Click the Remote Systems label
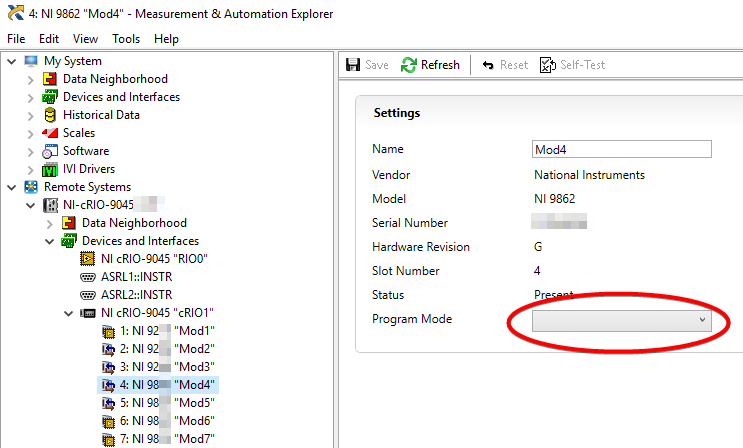 click(87, 187)
